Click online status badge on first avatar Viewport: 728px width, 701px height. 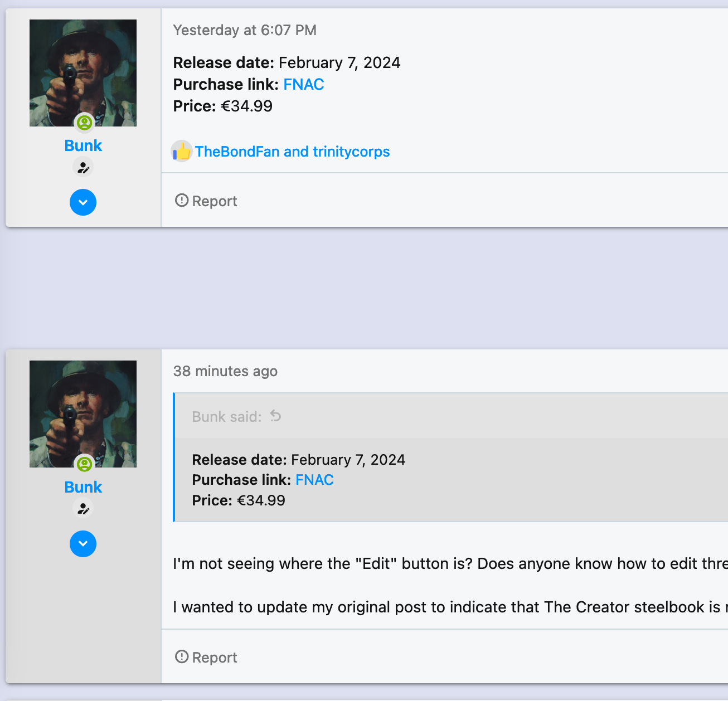coord(84,123)
